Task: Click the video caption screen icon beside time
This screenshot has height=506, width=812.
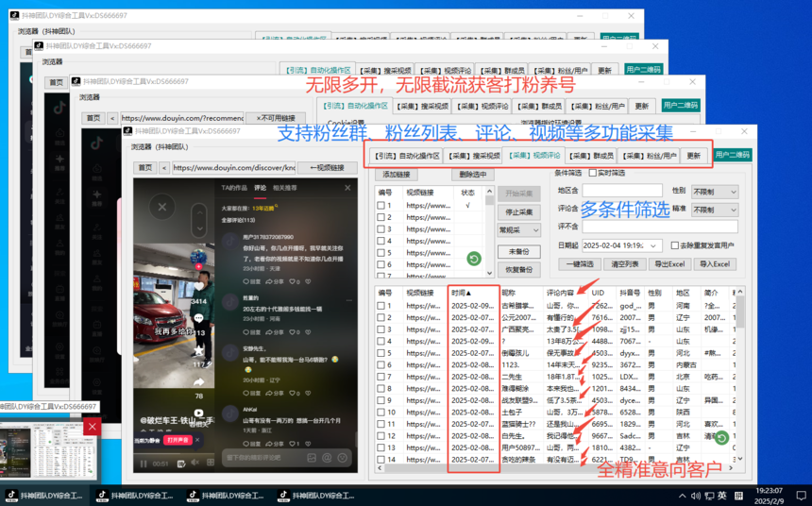Action: coord(180,464)
